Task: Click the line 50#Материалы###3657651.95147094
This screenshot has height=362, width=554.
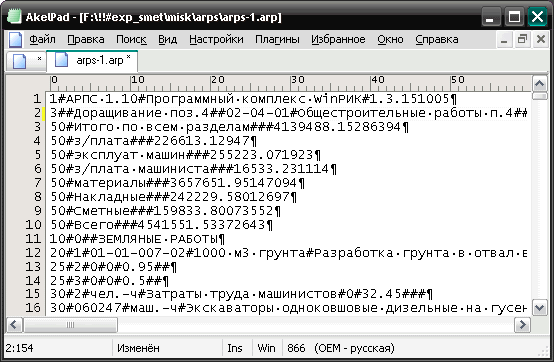Action: [177, 183]
